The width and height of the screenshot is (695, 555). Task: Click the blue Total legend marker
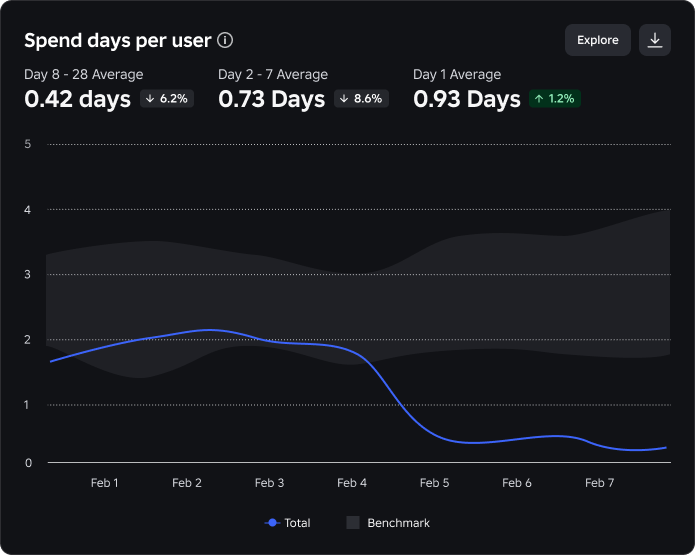272,523
